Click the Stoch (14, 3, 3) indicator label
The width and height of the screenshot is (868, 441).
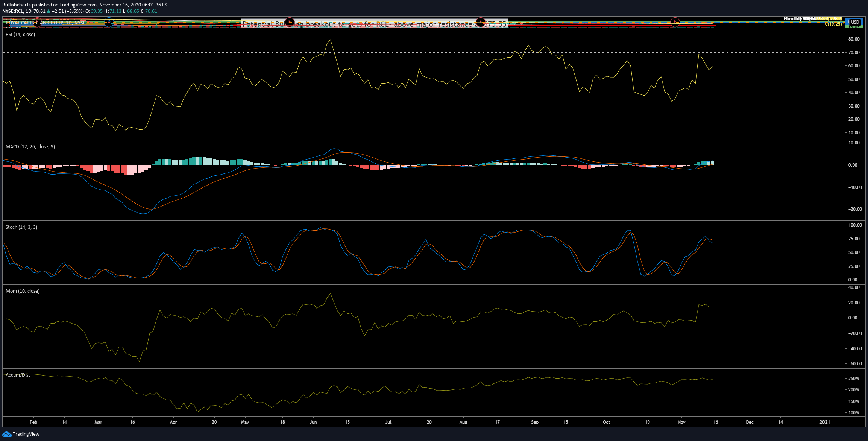coord(21,227)
